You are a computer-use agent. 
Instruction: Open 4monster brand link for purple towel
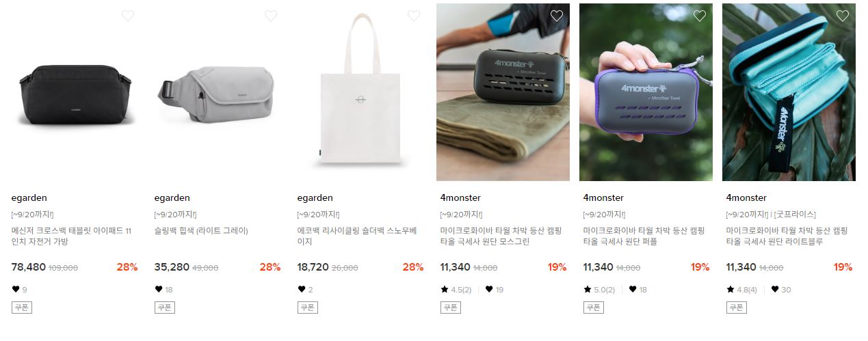pyautogui.click(x=603, y=198)
